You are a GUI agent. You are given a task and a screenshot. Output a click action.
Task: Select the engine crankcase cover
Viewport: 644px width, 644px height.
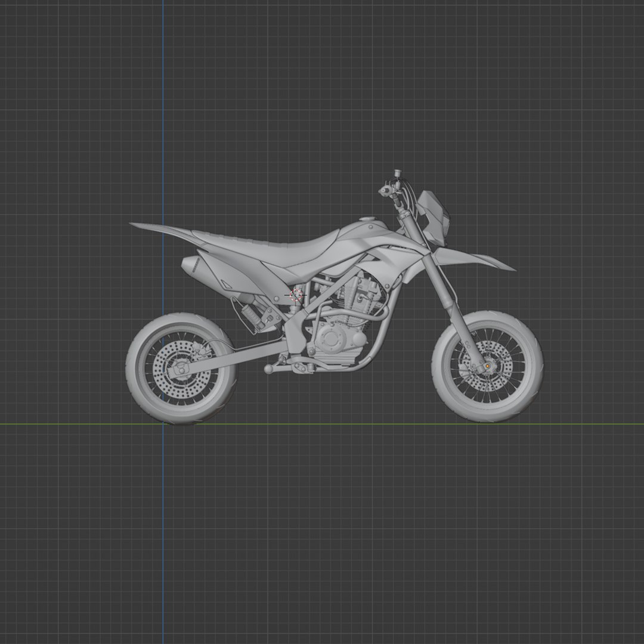coord(333,339)
